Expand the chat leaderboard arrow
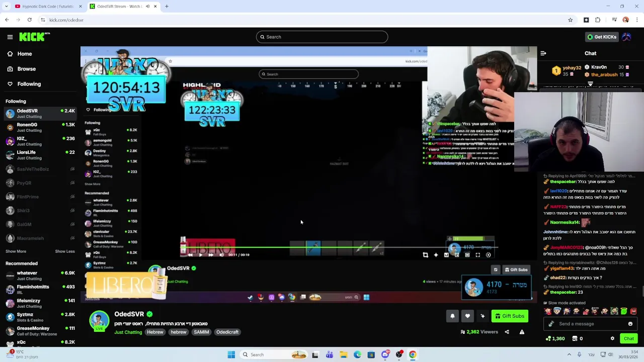Viewport: 644px width, 362px height. click(590, 84)
